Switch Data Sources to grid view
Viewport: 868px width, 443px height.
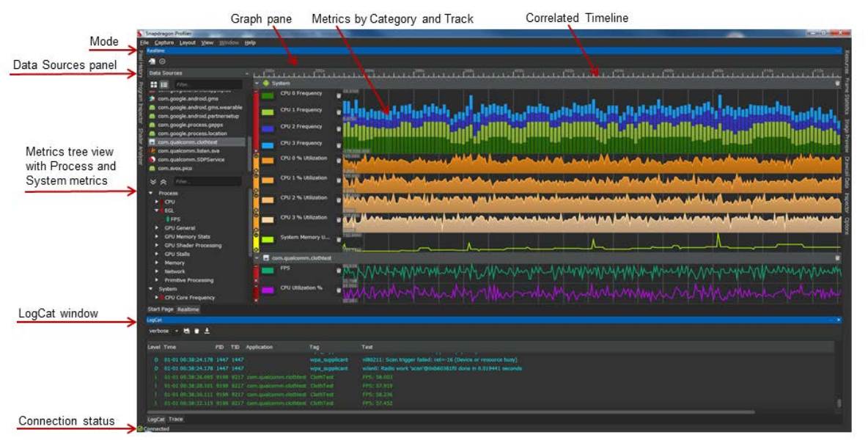pyautogui.click(x=154, y=84)
